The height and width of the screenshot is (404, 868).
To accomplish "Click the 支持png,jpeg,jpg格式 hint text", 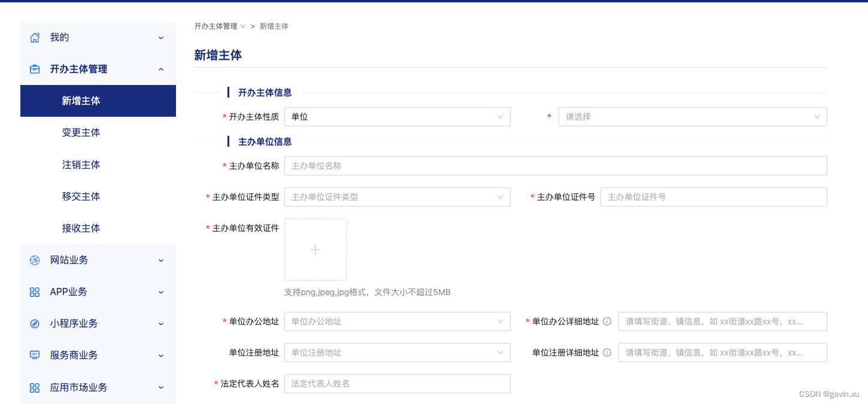I will (x=368, y=292).
